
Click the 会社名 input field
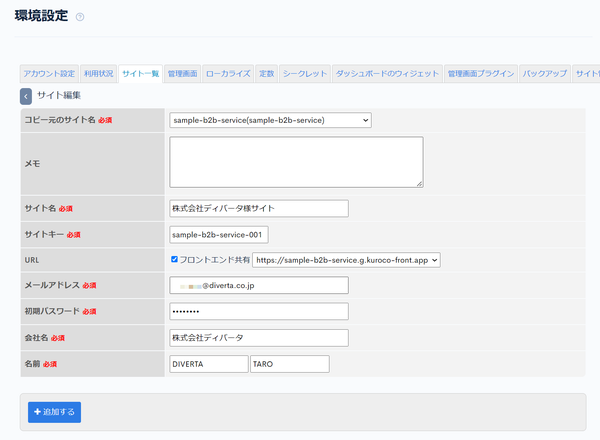(259, 338)
